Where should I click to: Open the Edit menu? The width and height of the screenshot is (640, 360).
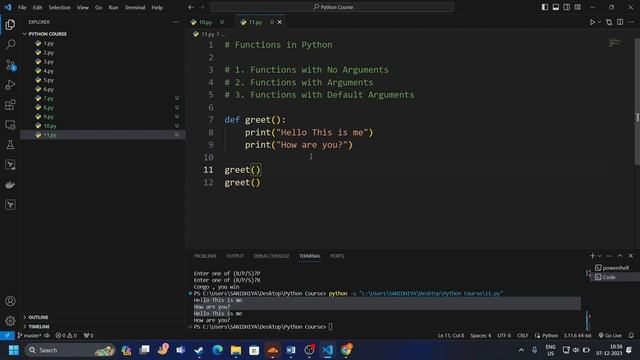tap(38, 7)
